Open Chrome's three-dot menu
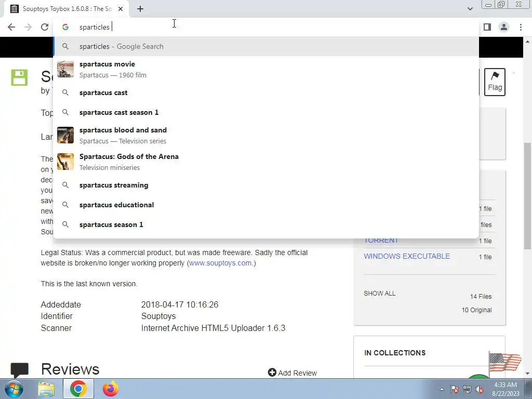The height and width of the screenshot is (399, 532). coord(521,27)
